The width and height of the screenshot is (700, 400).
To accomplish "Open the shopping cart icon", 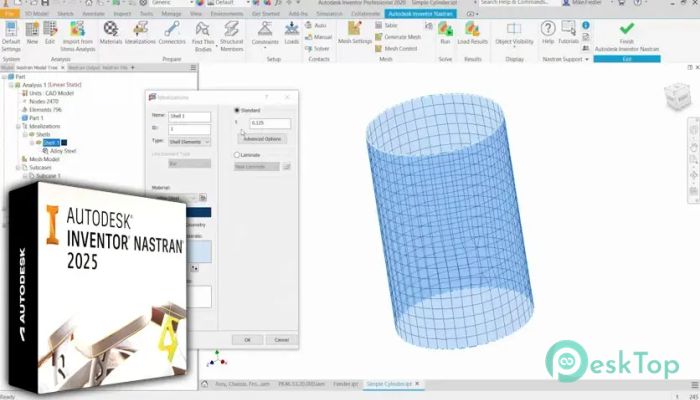I will 621,3.
